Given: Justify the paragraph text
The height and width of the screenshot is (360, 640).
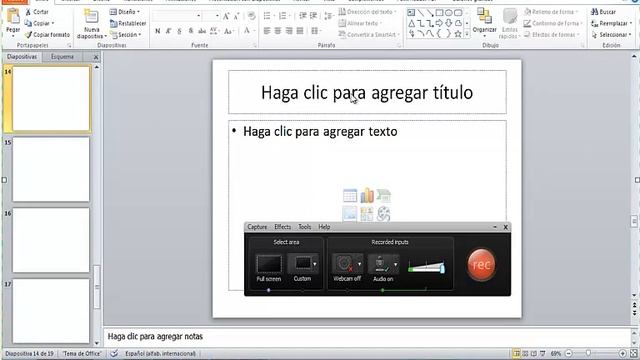Looking at the screenshot, I should (x=300, y=31).
